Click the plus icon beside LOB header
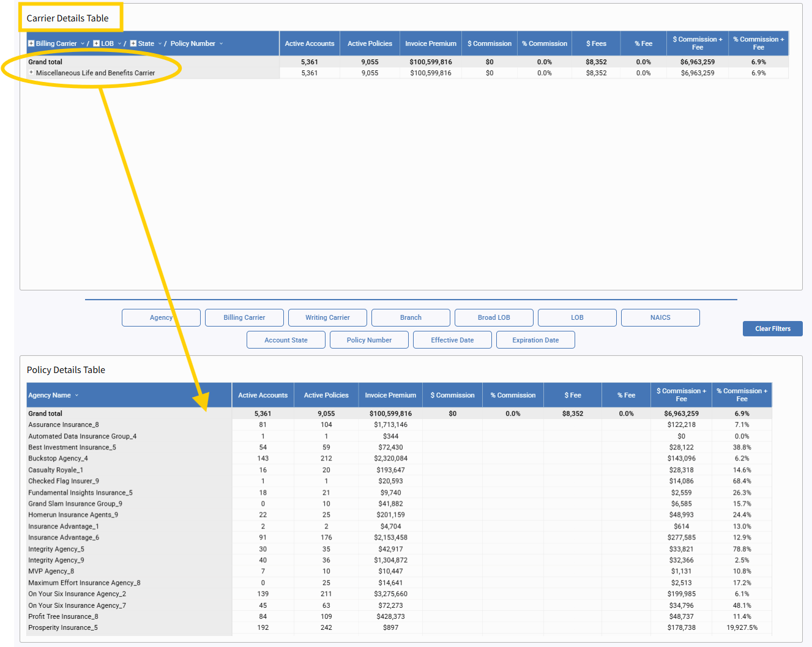 [x=96, y=43]
